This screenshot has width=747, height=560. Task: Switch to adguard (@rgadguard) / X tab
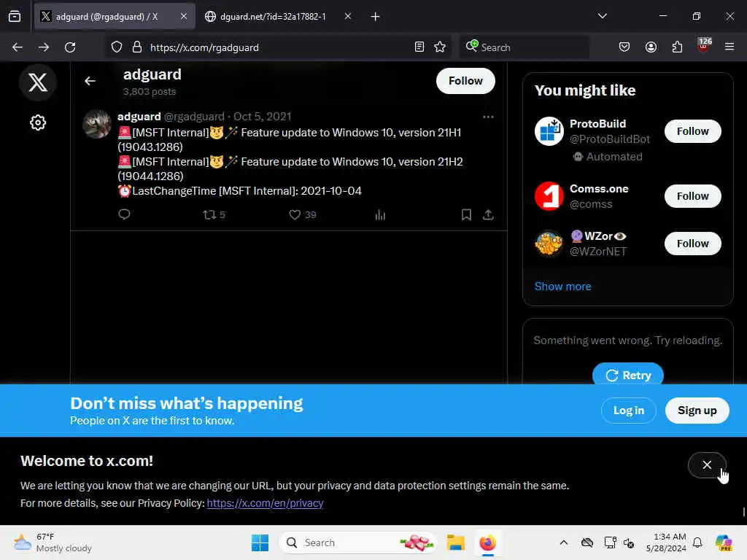(115, 17)
